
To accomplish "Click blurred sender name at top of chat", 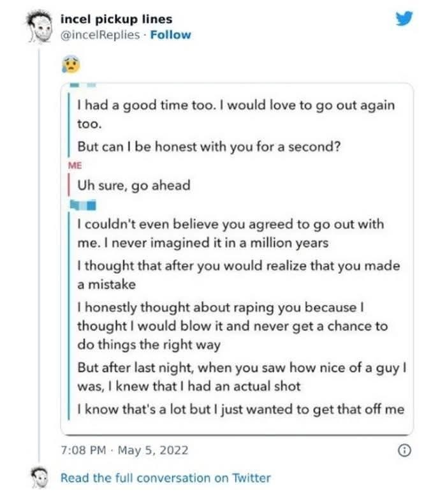I will point(82,85).
